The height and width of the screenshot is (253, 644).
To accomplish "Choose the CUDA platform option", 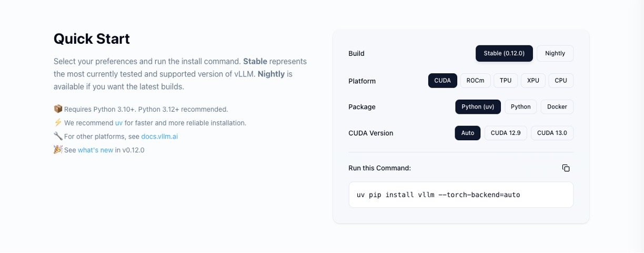I will (442, 81).
